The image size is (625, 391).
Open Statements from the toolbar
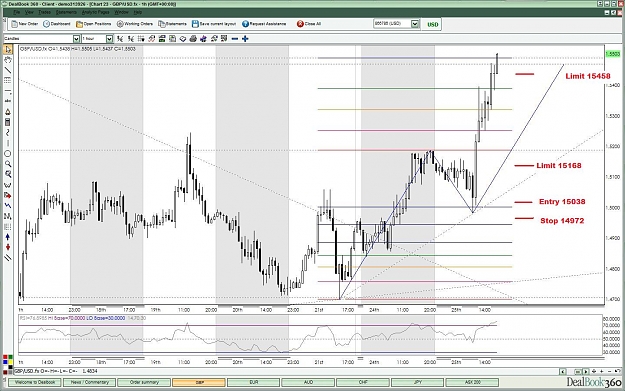coord(173,24)
